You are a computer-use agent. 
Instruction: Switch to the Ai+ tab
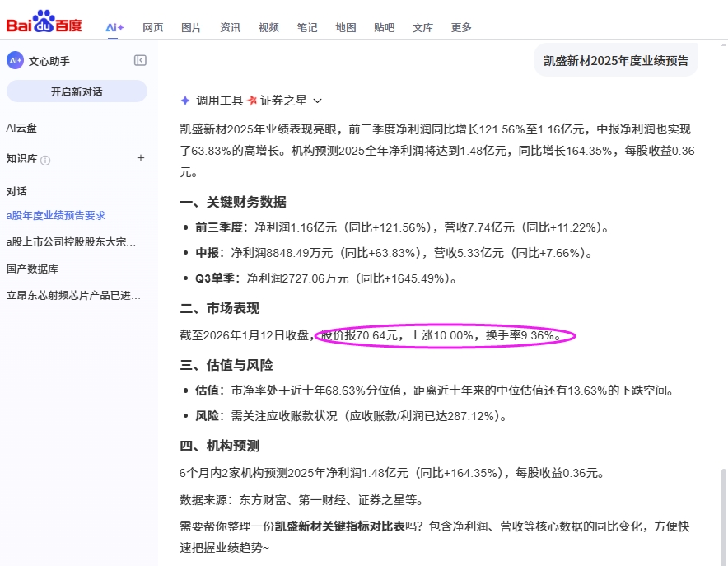click(x=114, y=27)
